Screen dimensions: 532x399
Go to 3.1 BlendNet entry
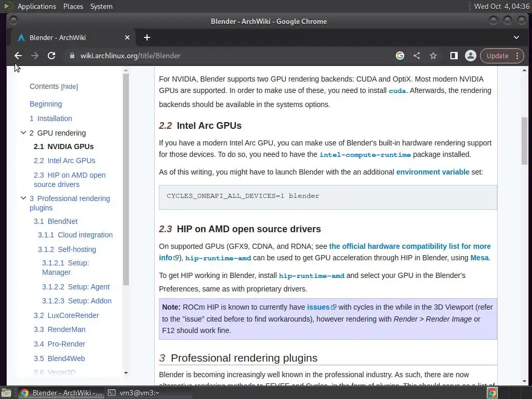pyautogui.click(x=56, y=221)
